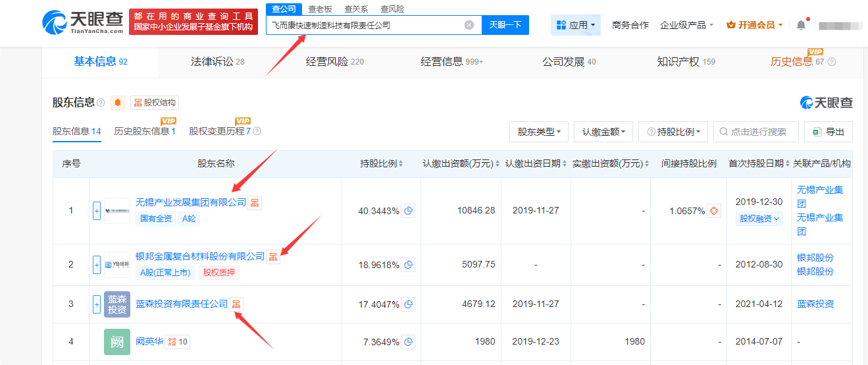Open the 持股比例 filter dropdown
This screenshot has height=365, width=868.
(x=673, y=132)
